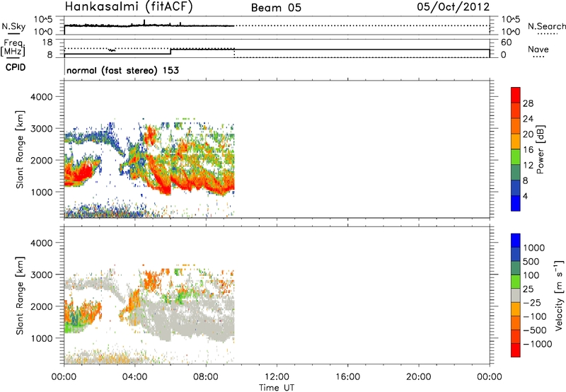Click the "Velocity [m s-1]" color bar title

pos(559,295)
